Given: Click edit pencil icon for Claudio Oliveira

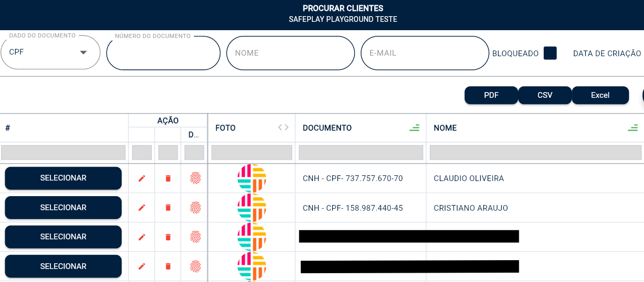Looking at the screenshot, I should click(142, 178).
